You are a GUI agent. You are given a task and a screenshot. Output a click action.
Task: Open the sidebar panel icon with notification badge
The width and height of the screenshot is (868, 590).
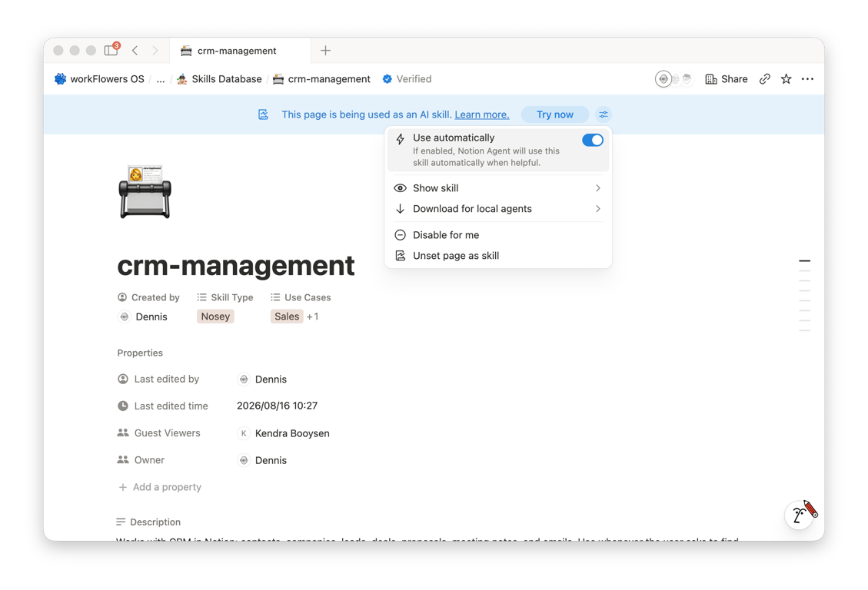click(111, 50)
